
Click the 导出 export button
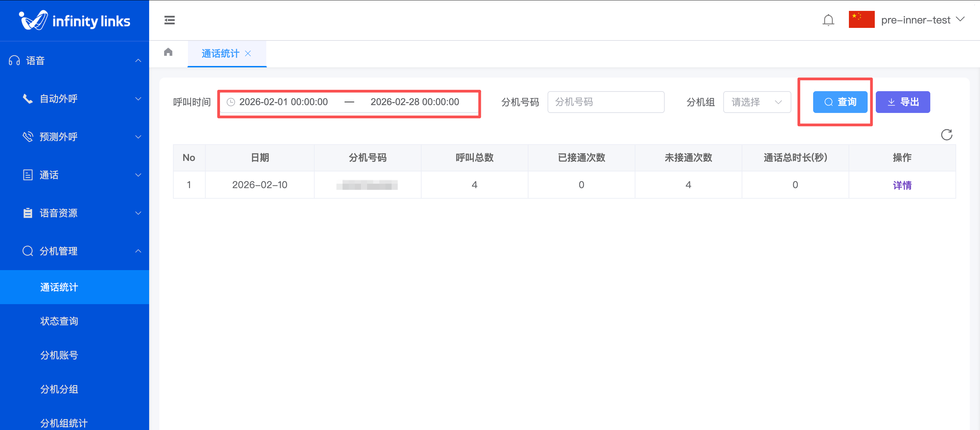tap(902, 102)
